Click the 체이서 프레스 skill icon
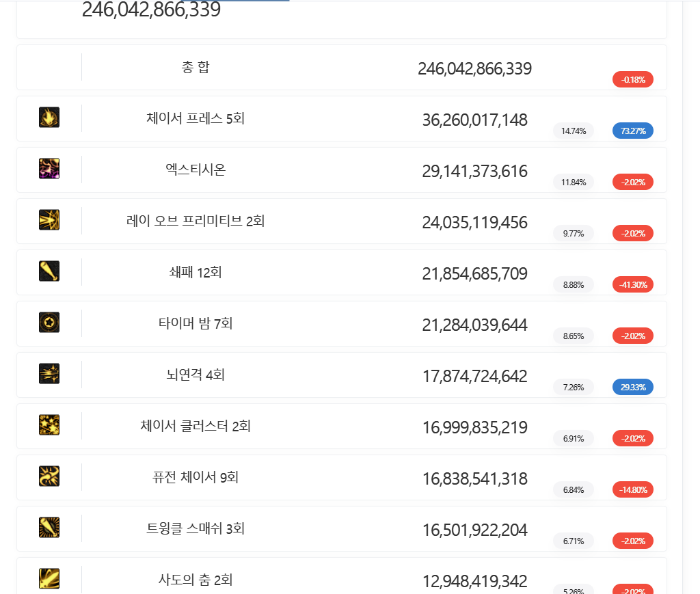This screenshot has height=594, width=700. tap(49, 118)
